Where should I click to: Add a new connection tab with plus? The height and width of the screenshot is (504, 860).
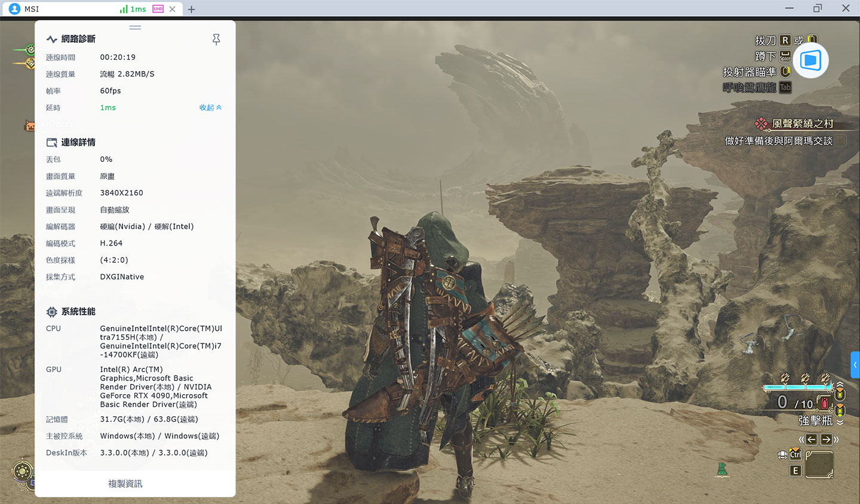click(191, 9)
